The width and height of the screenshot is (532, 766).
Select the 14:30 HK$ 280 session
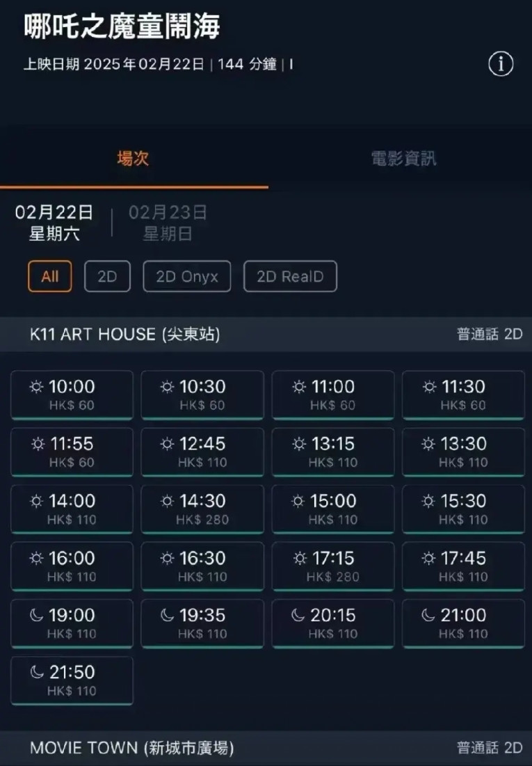point(202,509)
